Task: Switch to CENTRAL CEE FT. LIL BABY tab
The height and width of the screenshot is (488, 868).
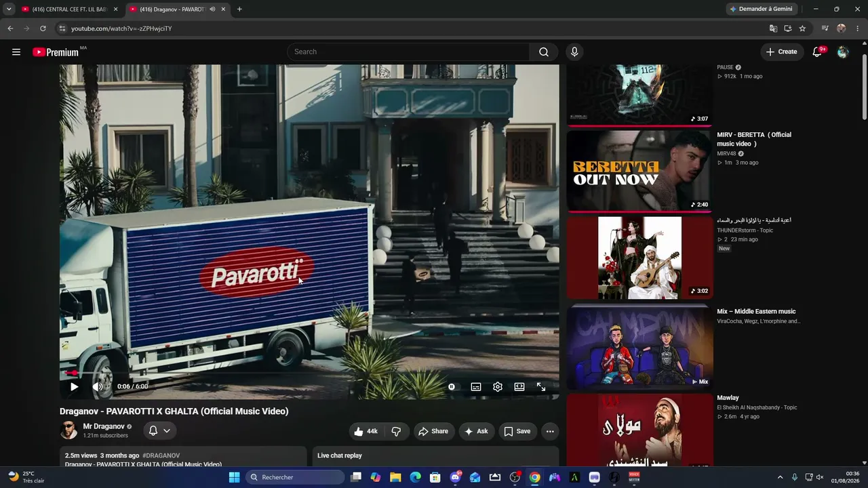Action: point(65,9)
